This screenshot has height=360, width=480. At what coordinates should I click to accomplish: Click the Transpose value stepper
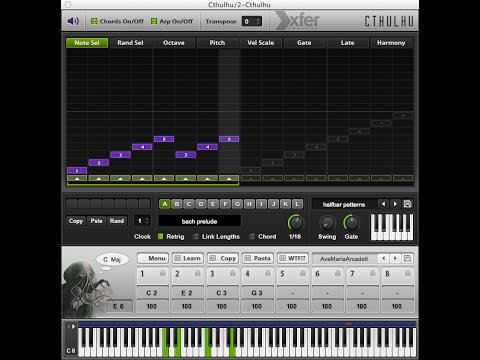pos(258,21)
